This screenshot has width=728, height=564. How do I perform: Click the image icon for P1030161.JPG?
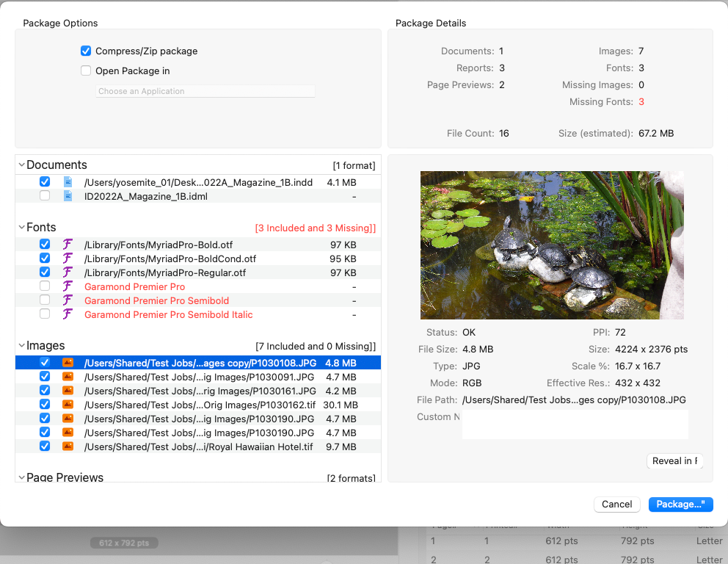pyautogui.click(x=68, y=391)
